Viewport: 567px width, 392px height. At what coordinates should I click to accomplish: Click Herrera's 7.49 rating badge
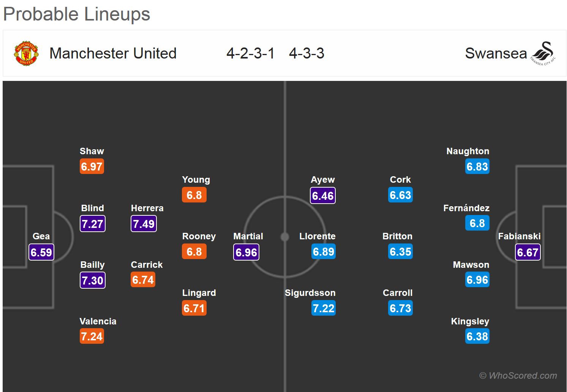(144, 224)
